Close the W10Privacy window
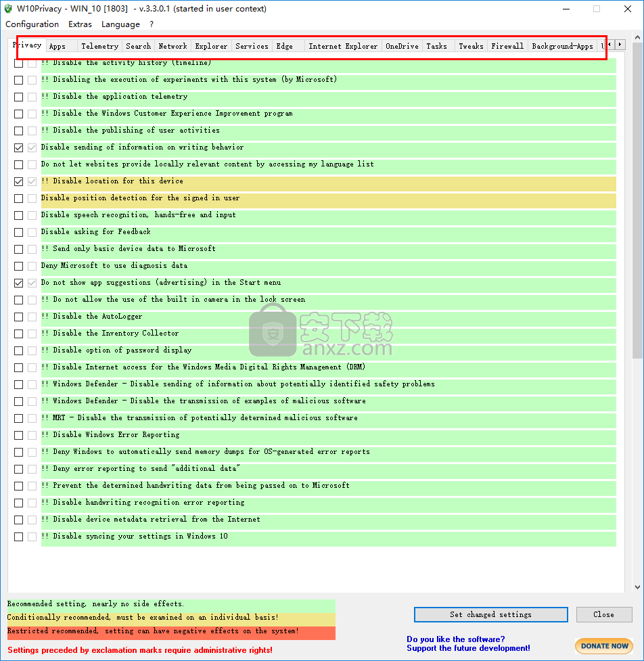This screenshot has height=661, width=644. pos(628,9)
